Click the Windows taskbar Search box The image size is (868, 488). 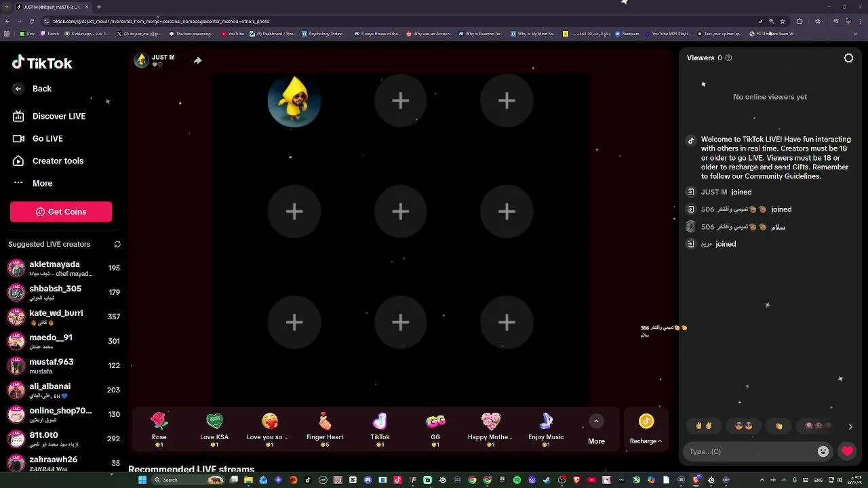tap(188, 480)
